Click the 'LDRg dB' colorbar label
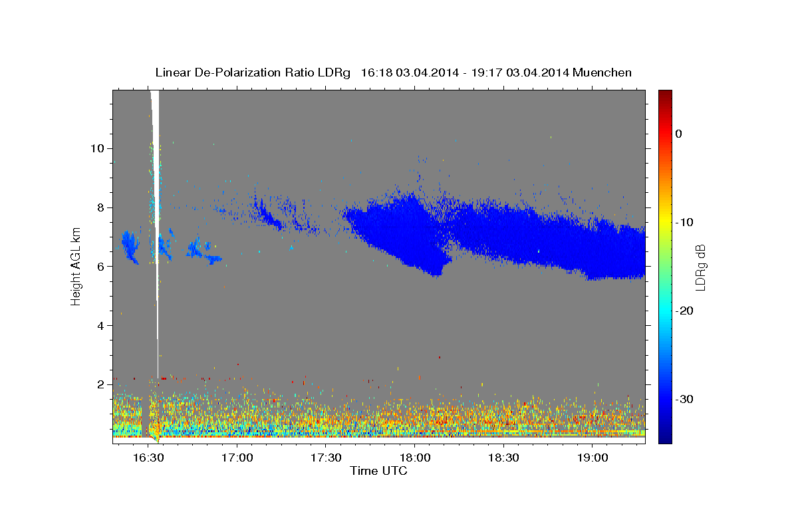 pyautogui.click(x=700, y=268)
